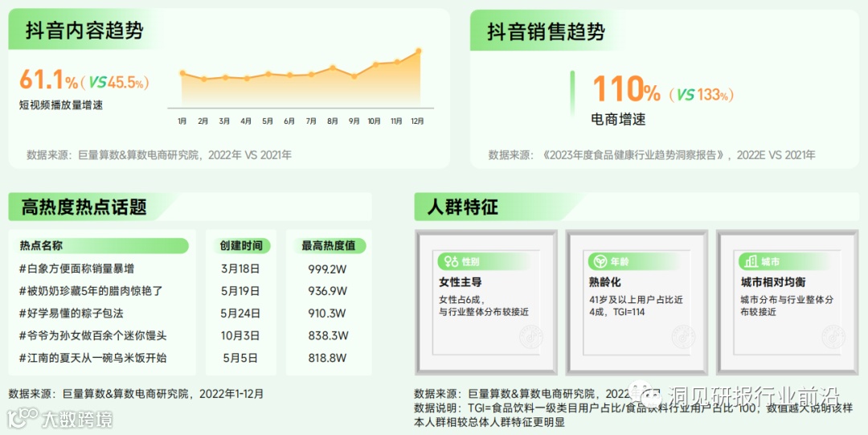868x435 pixels.
Task: Click the building icon beside 城市
Action: (x=751, y=261)
